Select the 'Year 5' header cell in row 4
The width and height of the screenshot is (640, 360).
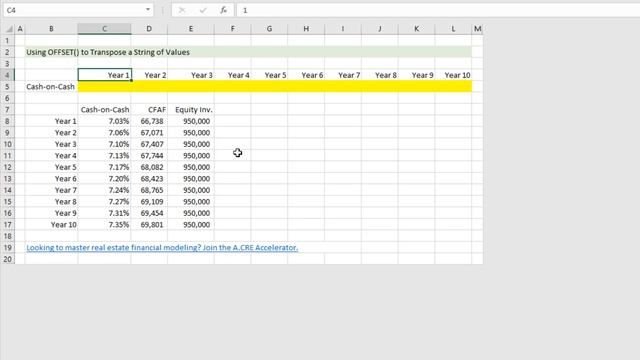[x=269, y=75]
